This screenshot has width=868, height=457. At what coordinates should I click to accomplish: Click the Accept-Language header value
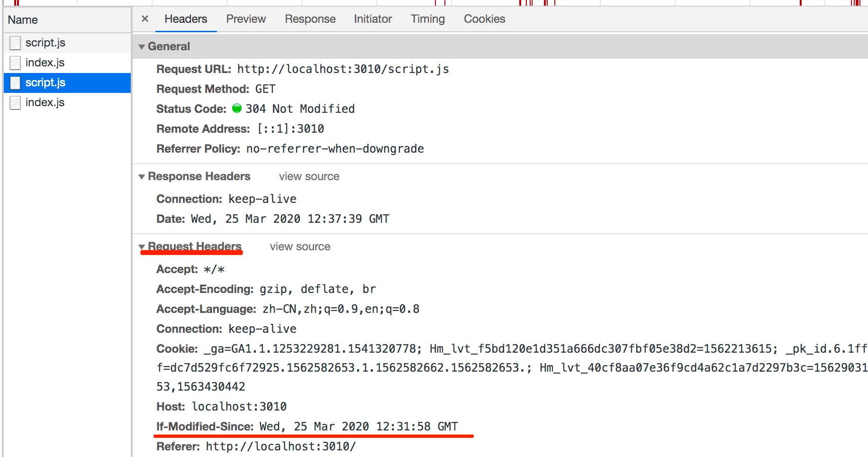coord(341,309)
